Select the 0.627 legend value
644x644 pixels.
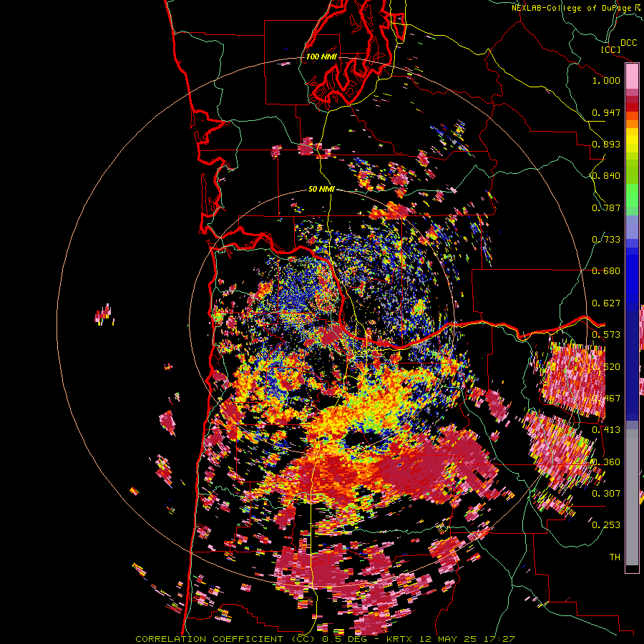pos(606,303)
